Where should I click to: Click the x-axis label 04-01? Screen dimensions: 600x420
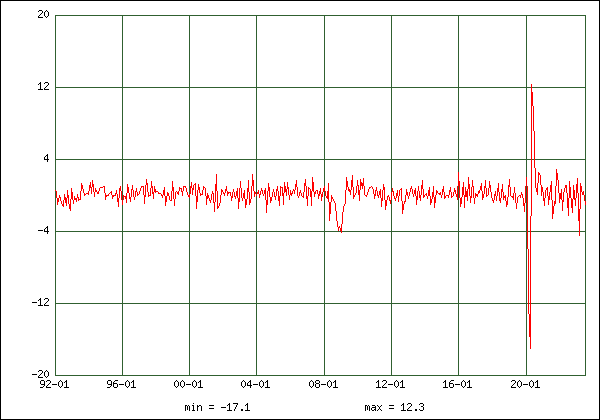[x=255, y=384]
